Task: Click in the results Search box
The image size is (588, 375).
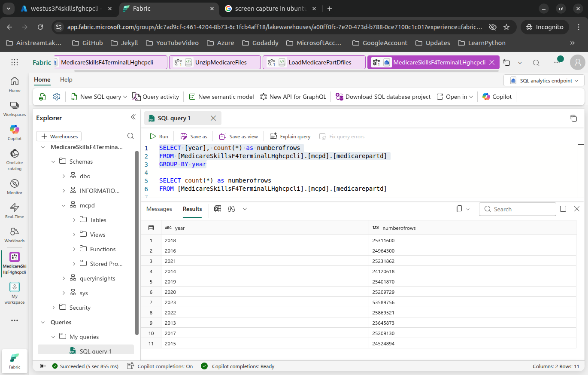Action: 518,209
